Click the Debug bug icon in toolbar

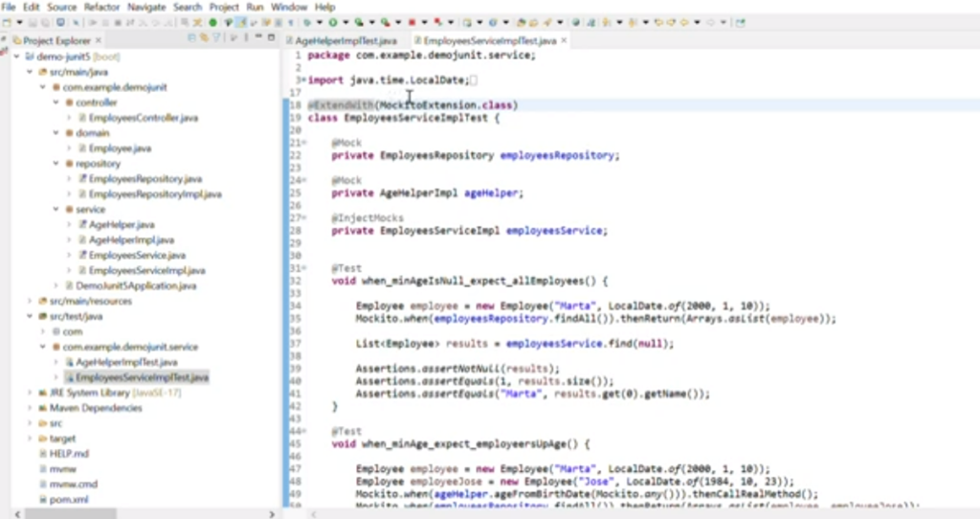(x=308, y=21)
